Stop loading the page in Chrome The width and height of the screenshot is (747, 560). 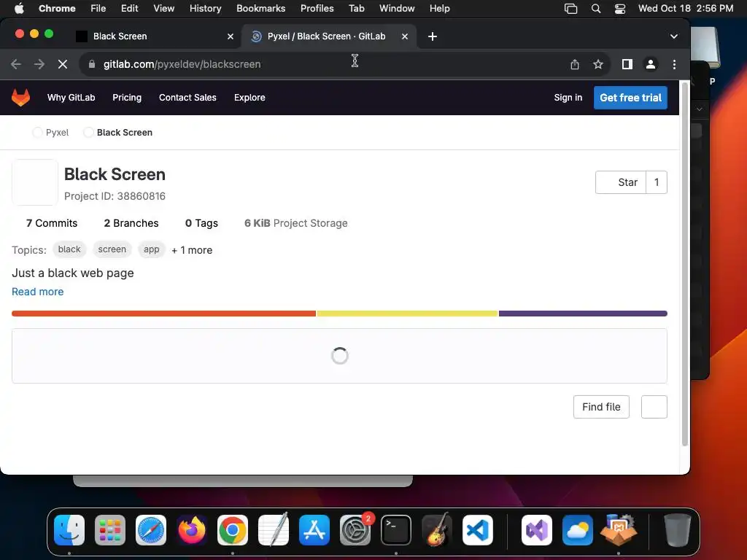point(63,64)
